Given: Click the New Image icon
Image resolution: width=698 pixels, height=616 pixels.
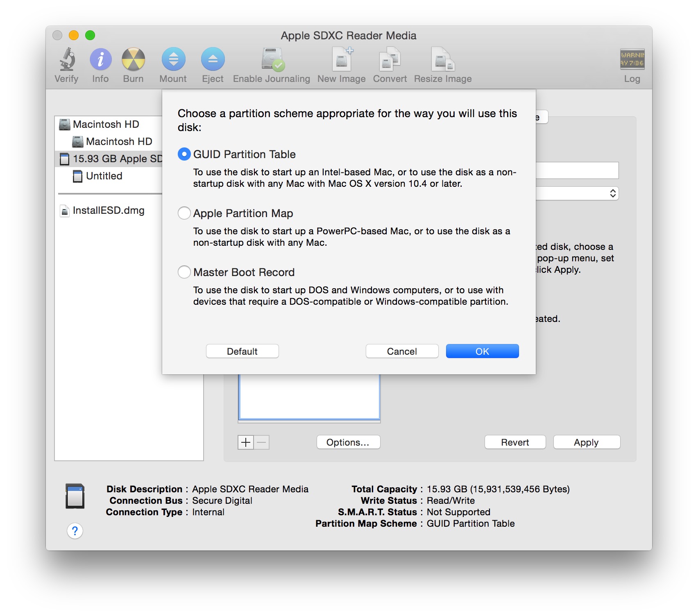Looking at the screenshot, I should coord(342,59).
